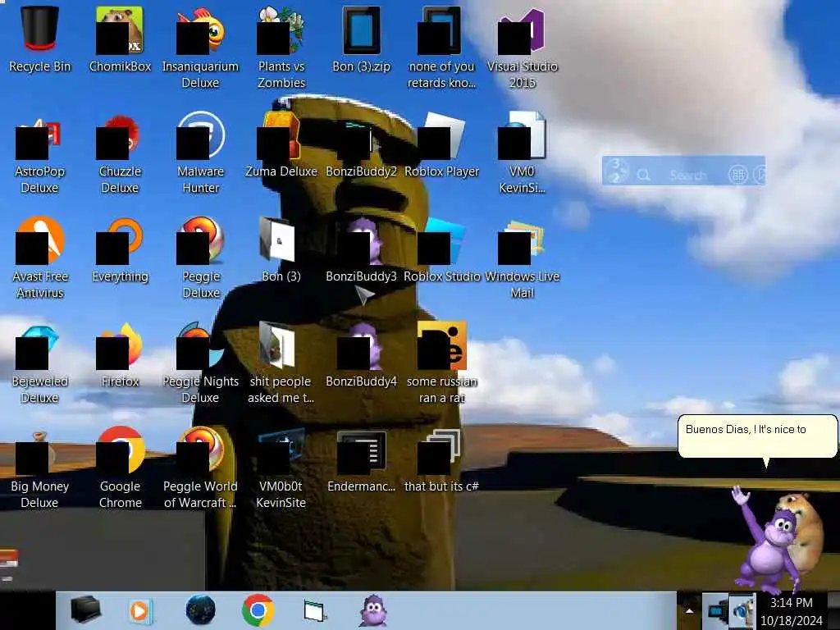Open the dark globe browser taskbar icon

[x=200, y=610]
